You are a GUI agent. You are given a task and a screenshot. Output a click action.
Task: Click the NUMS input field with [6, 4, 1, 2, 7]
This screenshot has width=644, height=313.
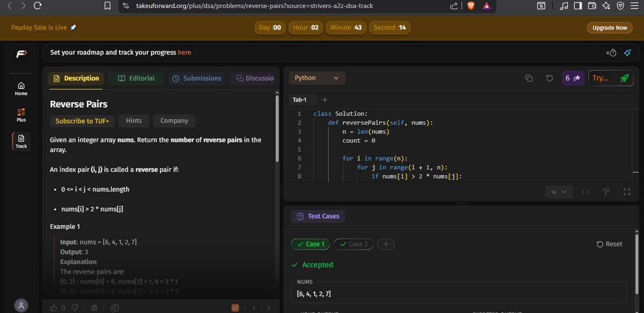coord(459,293)
